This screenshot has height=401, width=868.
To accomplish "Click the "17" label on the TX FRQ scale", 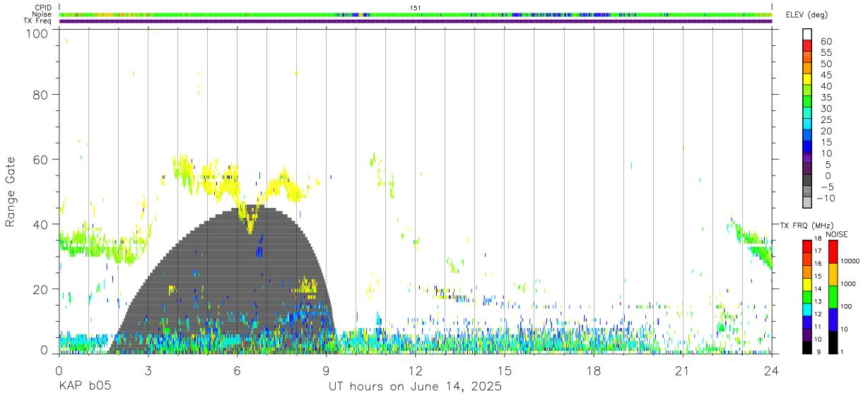I will 817,251.
